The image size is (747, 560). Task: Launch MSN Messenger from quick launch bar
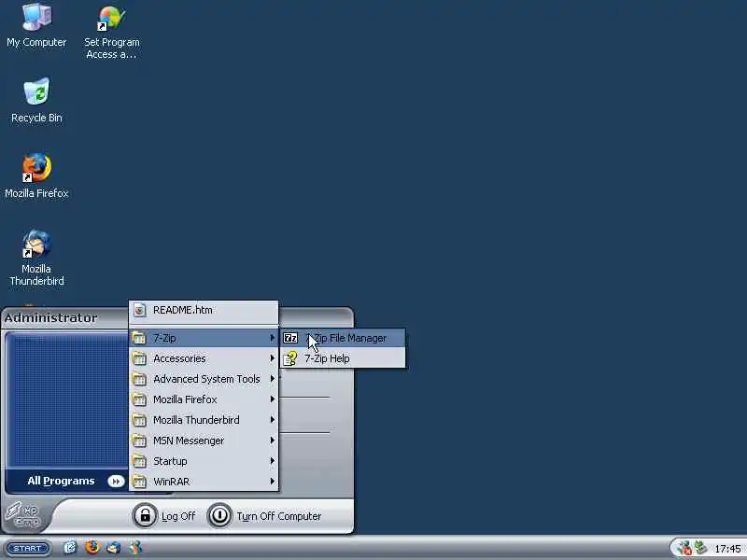coord(135,548)
